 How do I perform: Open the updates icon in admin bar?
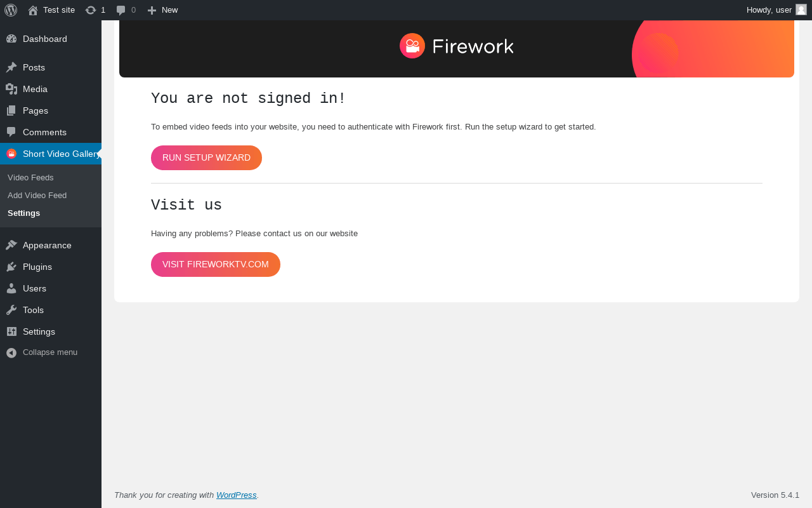[x=91, y=10]
